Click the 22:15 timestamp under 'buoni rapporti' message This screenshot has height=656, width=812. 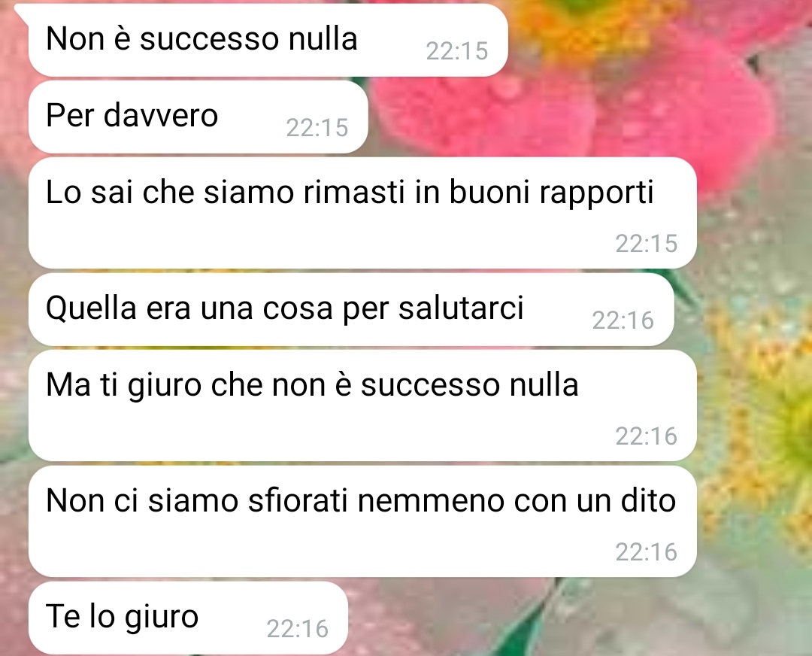(x=647, y=244)
